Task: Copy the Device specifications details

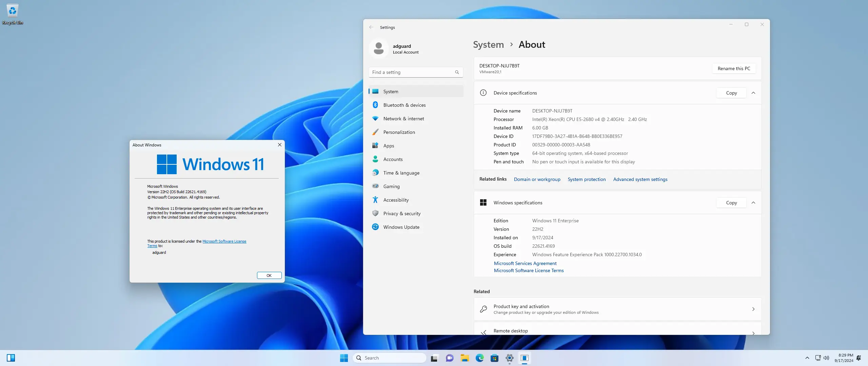Action: coord(731,93)
